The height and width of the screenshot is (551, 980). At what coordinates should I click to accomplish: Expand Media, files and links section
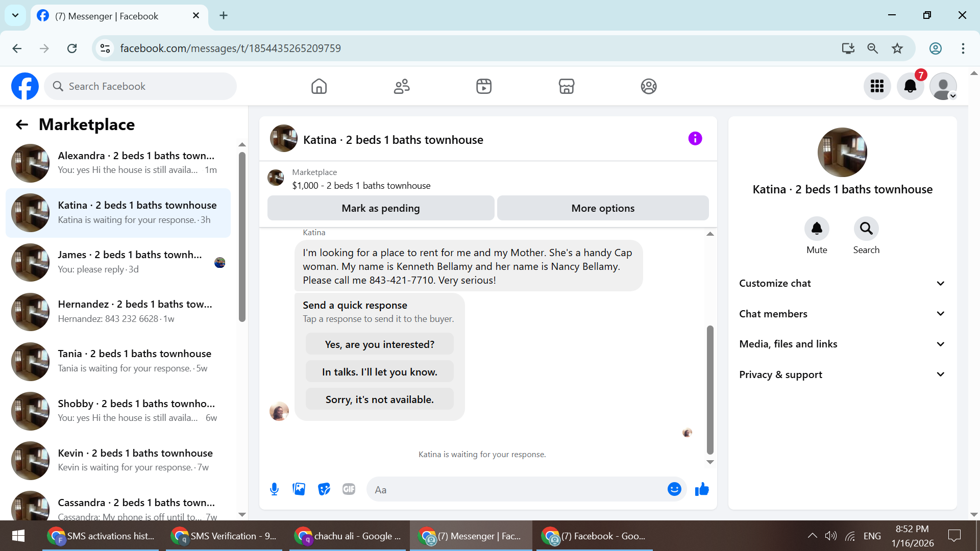842,344
